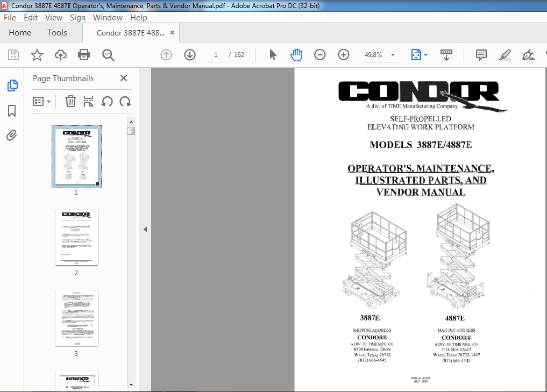Click the Page Thumbnails panel title
This screenshot has width=547, height=392.
coord(63,79)
